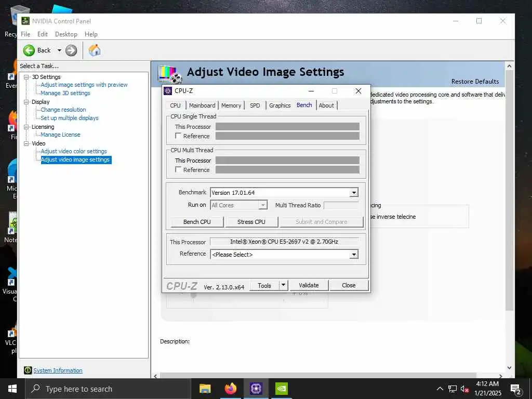The height and width of the screenshot is (399, 532).
Task: Collapse the Licensing tree node
Action: pos(26,127)
